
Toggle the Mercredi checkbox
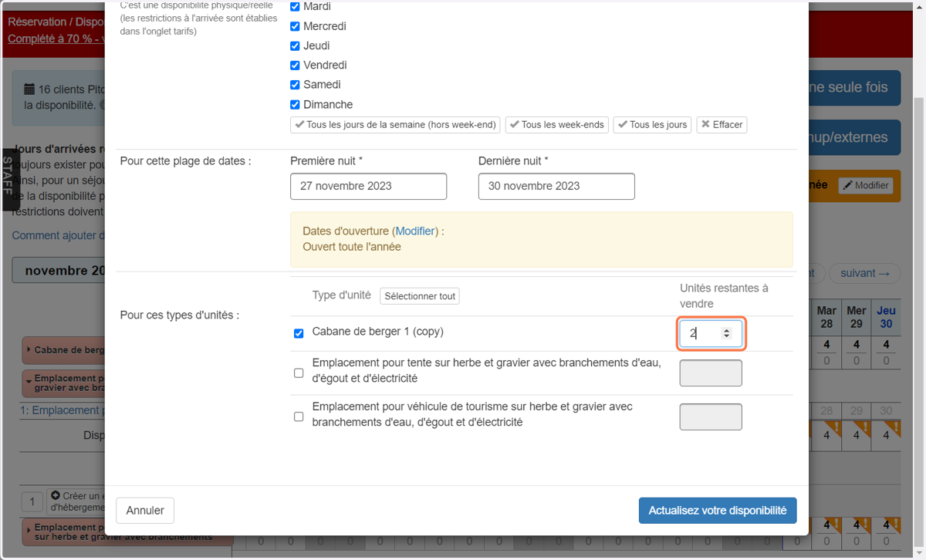coord(295,26)
